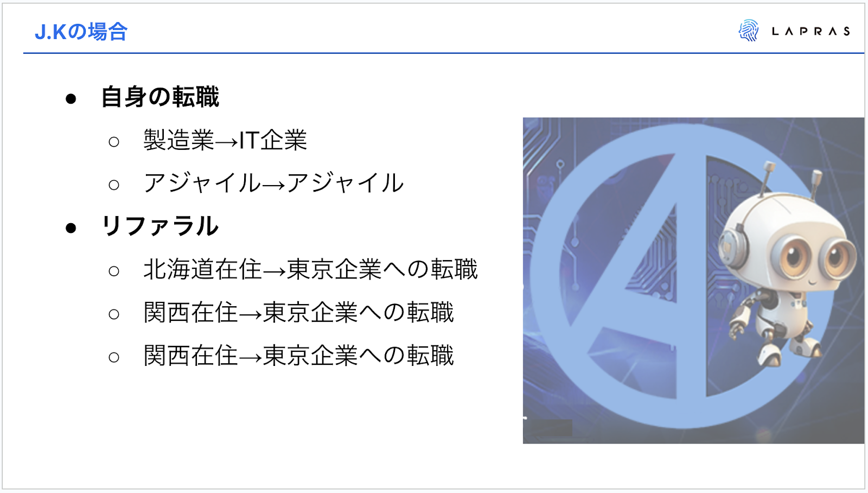Click the dark rectangle in the image's bottom-left corner
The width and height of the screenshot is (868, 493).
click(x=548, y=427)
